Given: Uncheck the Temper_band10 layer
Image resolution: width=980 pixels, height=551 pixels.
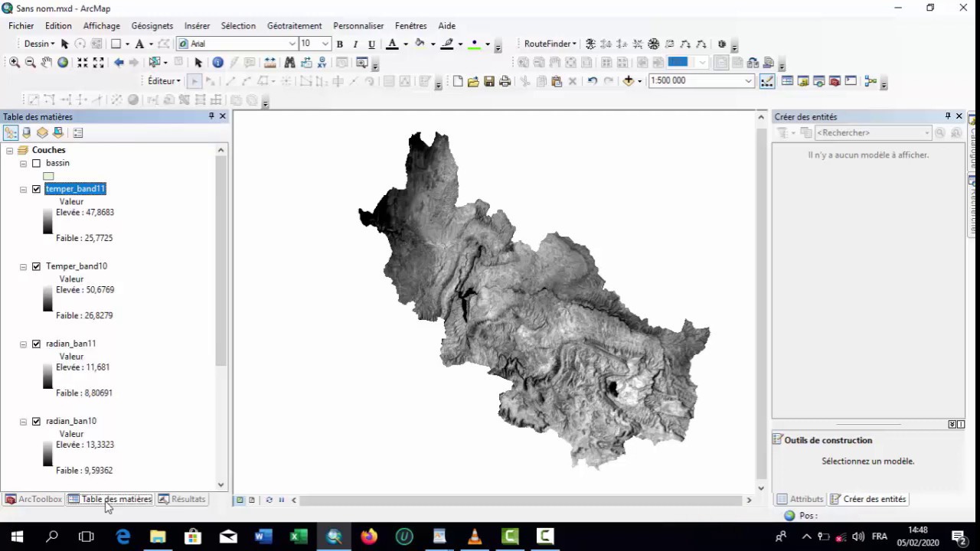Looking at the screenshot, I should pos(36,266).
